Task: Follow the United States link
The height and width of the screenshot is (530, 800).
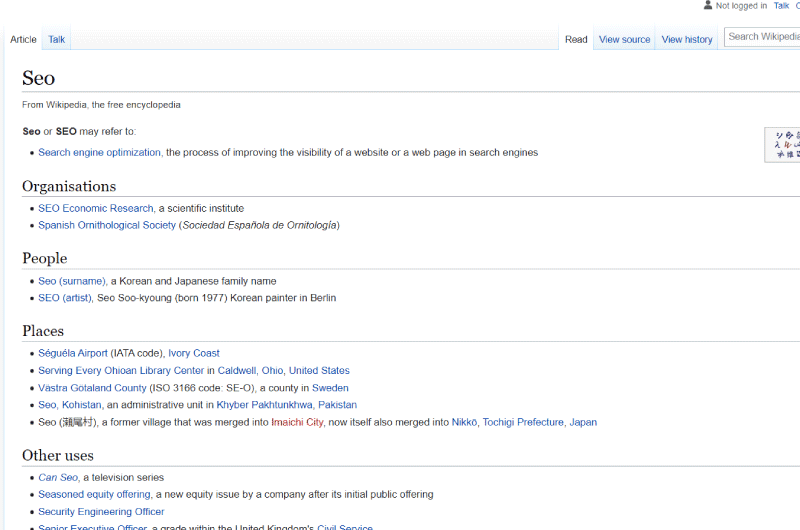Action: [x=319, y=370]
